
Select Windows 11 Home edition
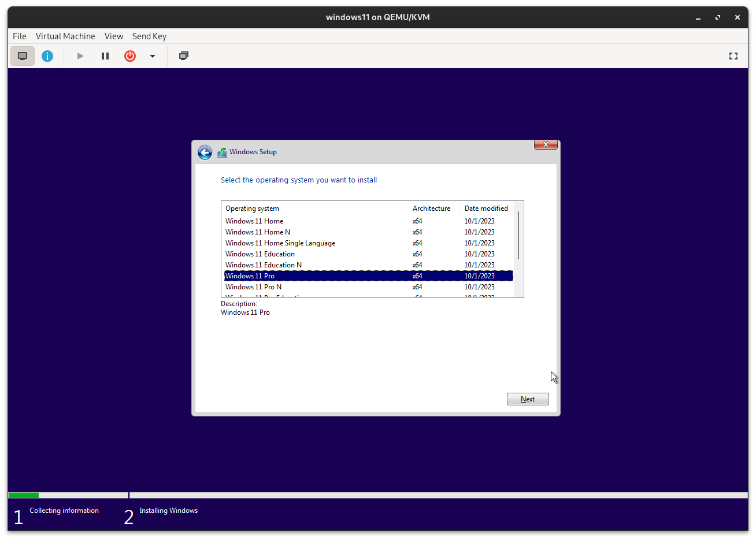tap(369, 221)
